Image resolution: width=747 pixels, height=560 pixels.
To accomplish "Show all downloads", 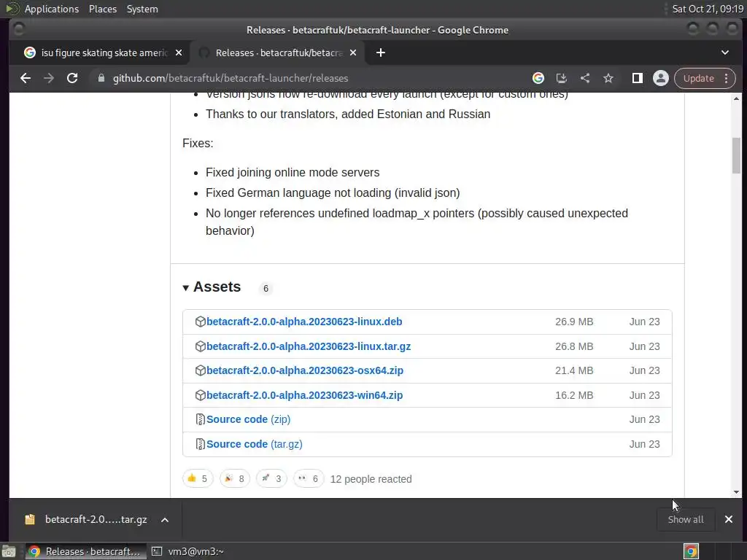I will (686, 519).
